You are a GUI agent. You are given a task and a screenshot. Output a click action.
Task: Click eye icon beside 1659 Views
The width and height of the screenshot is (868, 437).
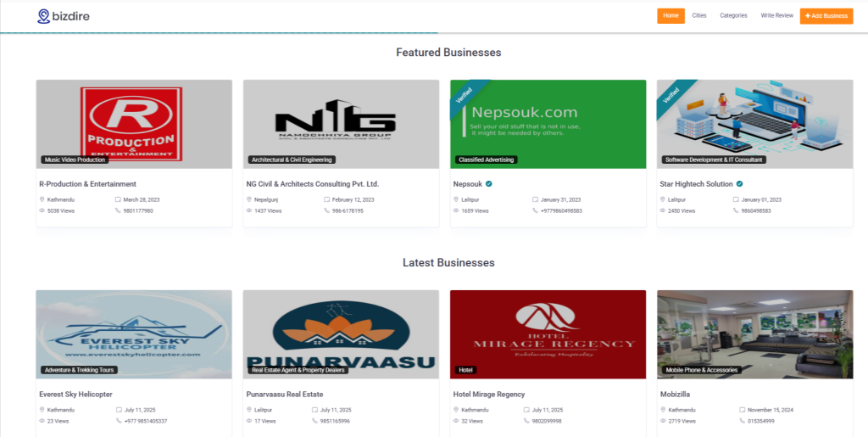coord(456,211)
